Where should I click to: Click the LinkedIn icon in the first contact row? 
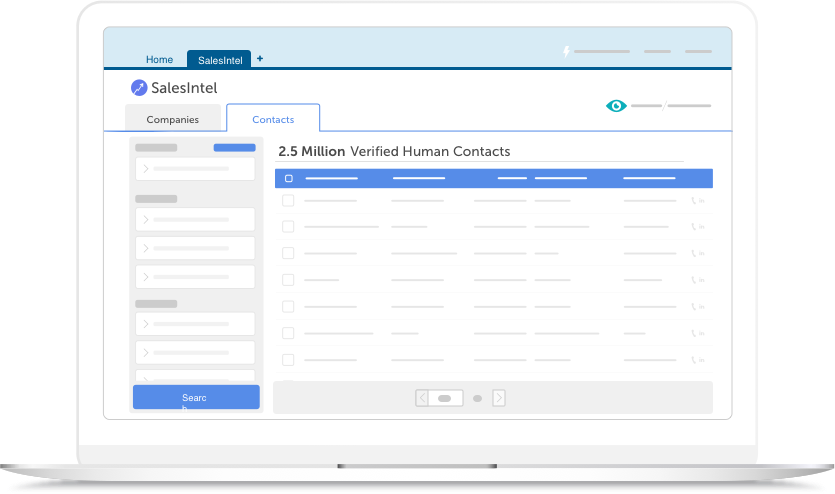pyautogui.click(x=701, y=201)
